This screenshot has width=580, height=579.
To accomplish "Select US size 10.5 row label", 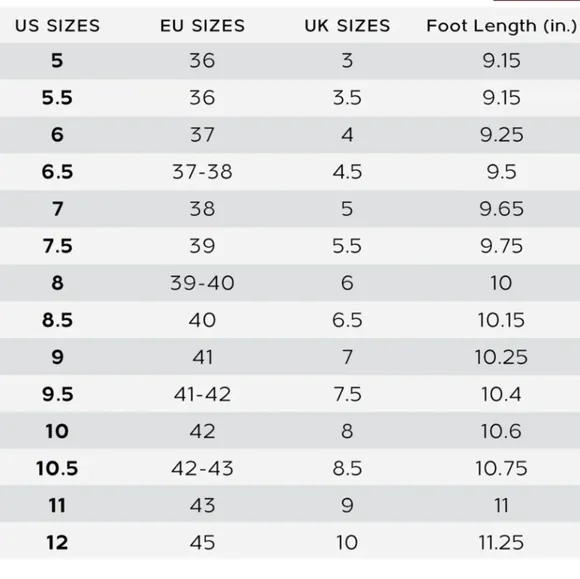I will click(x=57, y=468).
